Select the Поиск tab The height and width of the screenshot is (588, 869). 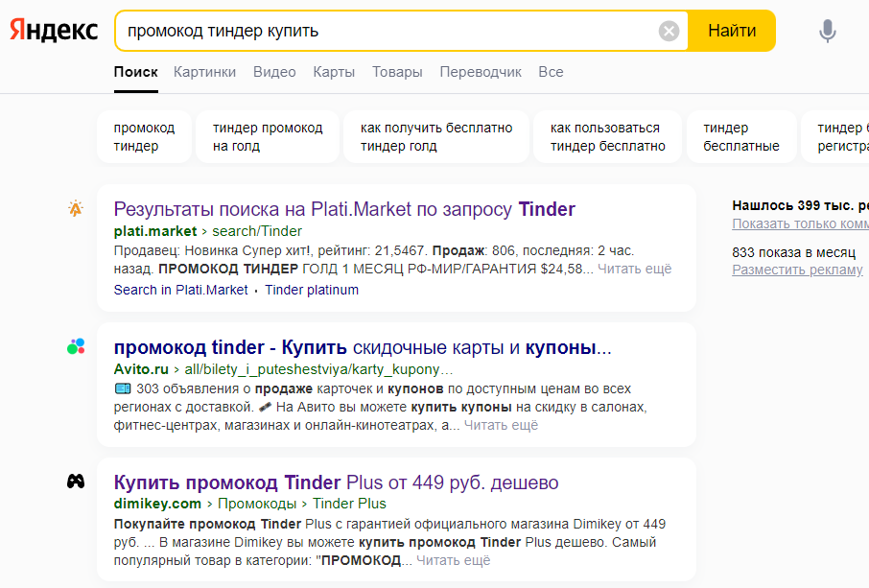point(136,72)
